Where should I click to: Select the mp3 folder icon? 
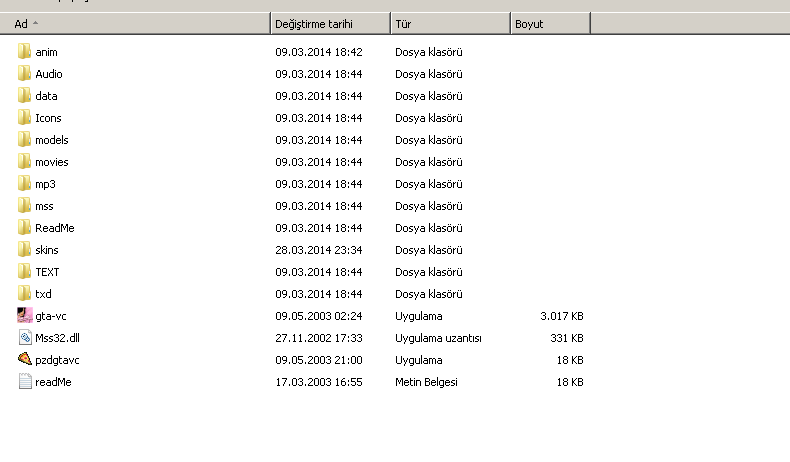tap(24, 183)
